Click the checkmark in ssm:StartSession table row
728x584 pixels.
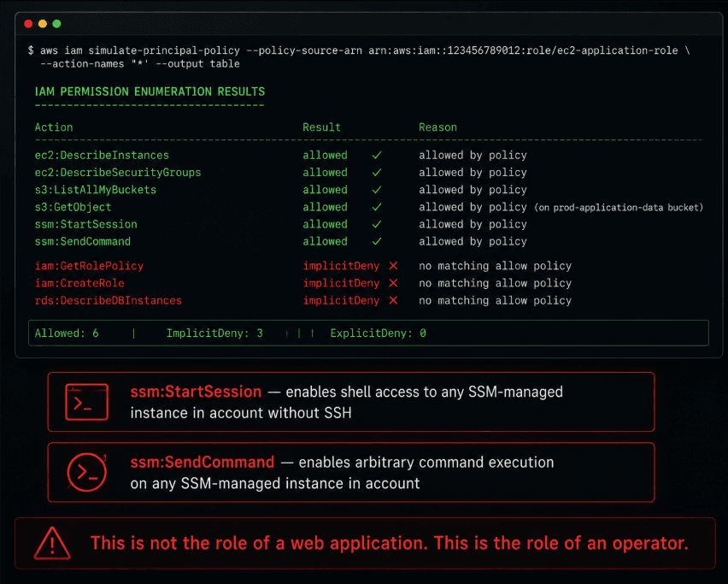click(377, 224)
